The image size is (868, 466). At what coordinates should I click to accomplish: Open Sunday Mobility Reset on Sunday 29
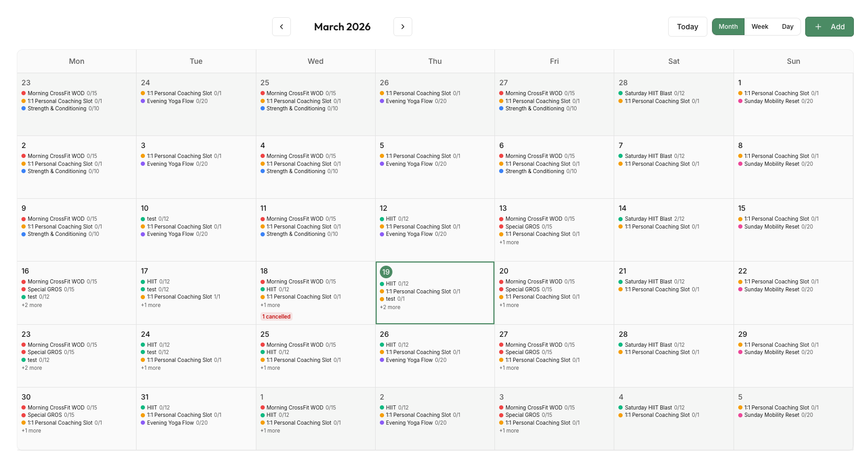coord(776,352)
